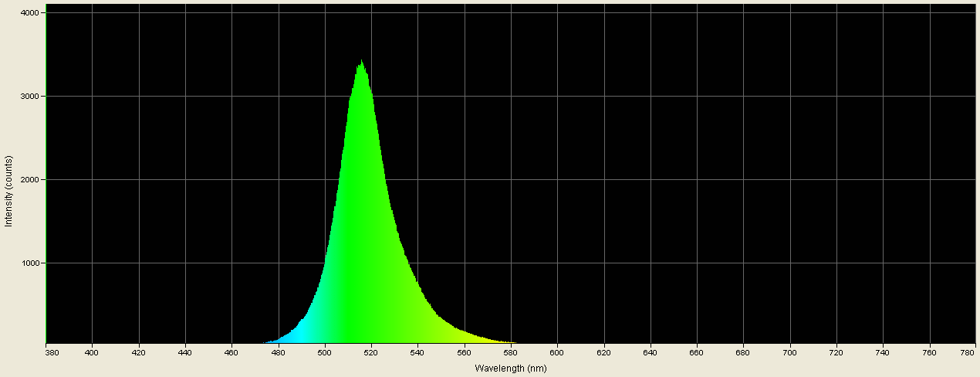Click the 700 wavelength tick label
The height and width of the screenshot is (377, 980).
coord(790,352)
